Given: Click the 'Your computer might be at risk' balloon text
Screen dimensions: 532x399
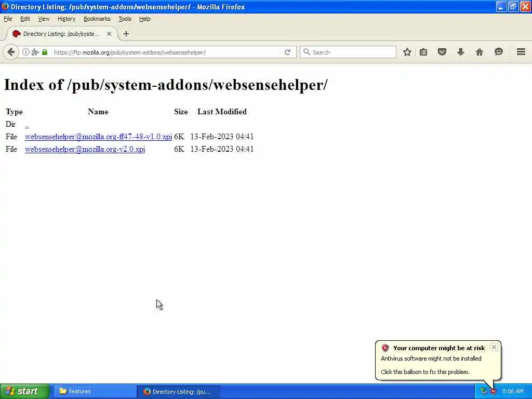Looking at the screenshot, I should [439, 348].
